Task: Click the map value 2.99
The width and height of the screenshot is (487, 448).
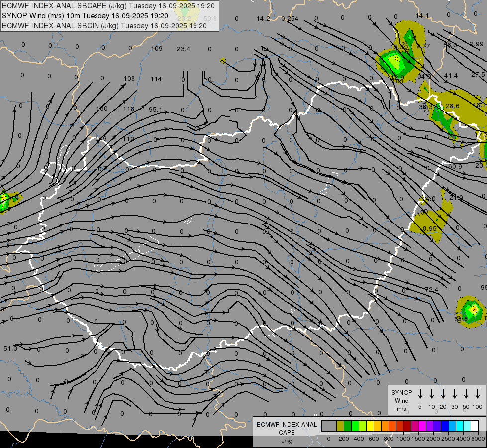Action: 477,44
